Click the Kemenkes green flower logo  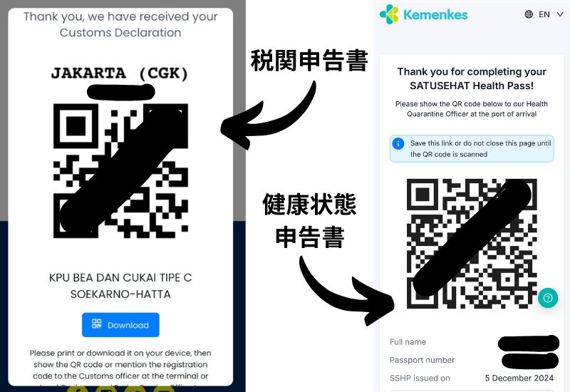pyautogui.click(x=389, y=14)
